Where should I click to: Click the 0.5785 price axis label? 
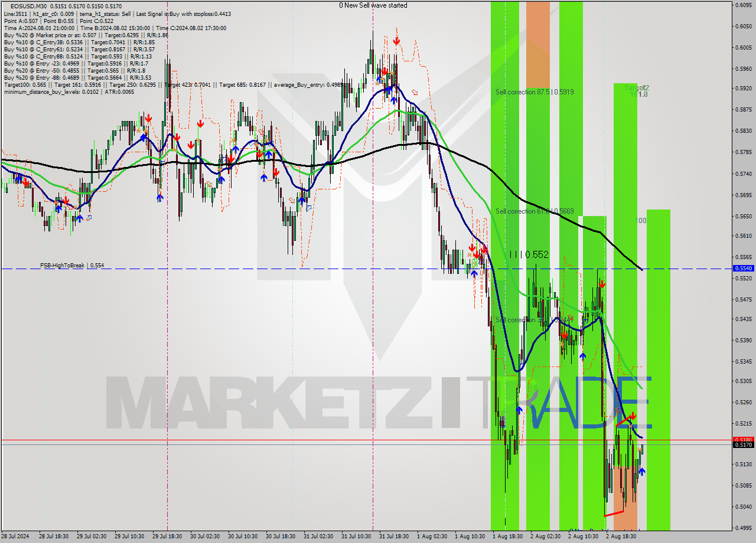click(743, 152)
